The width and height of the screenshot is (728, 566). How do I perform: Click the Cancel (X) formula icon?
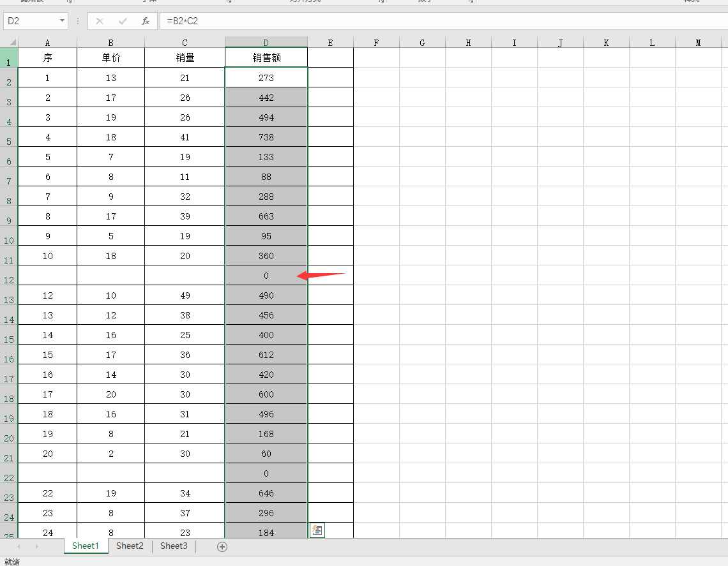point(100,21)
